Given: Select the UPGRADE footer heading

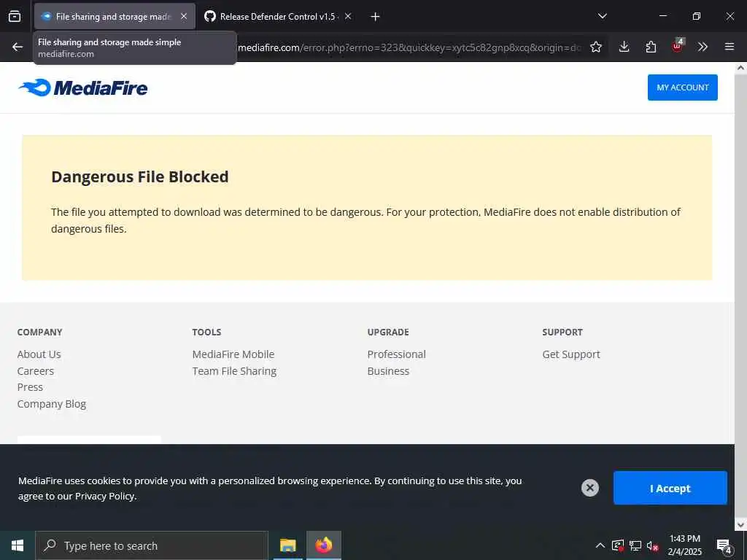Looking at the screenshot, I should click(x=388, y=332).
